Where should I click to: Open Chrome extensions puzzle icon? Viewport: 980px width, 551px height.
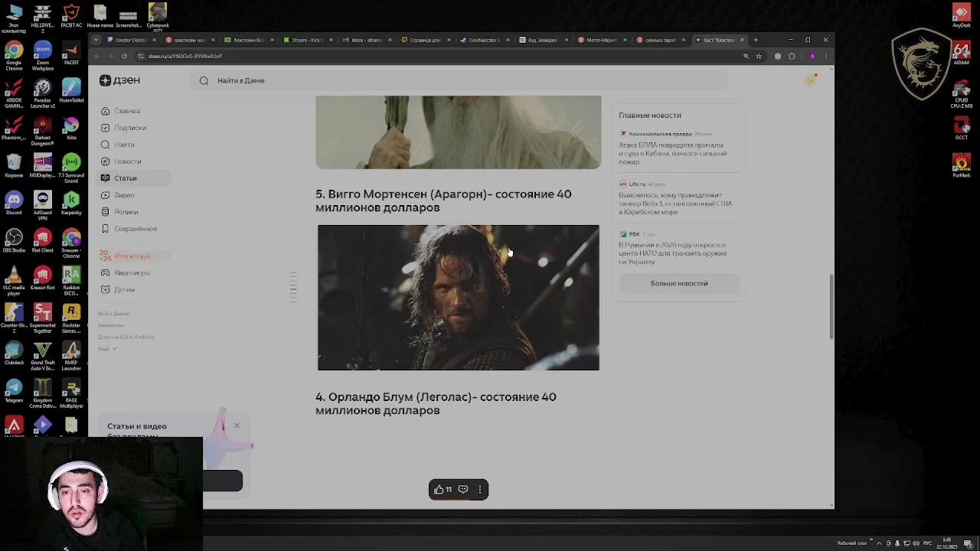click(792, 56)
